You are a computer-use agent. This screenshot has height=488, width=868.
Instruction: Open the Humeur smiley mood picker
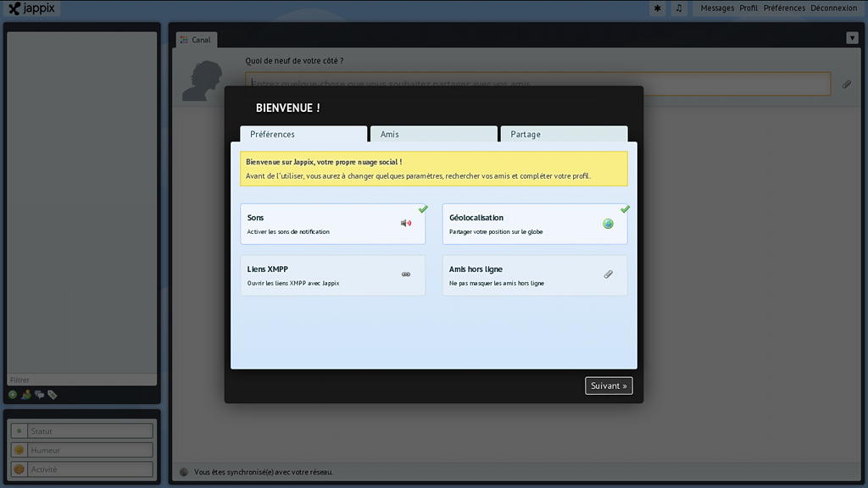pos(19,450)
